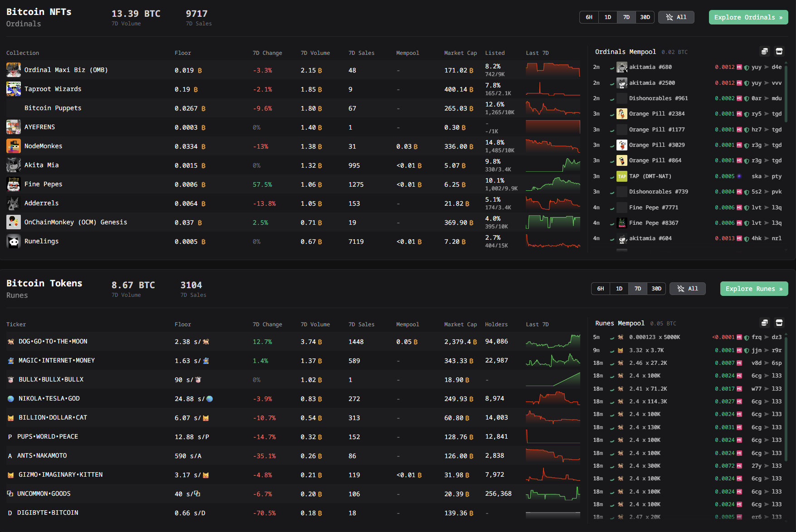The image size is (796, 532).
Task: Toggle the All filter for Runes
Action: pos(688,289)
